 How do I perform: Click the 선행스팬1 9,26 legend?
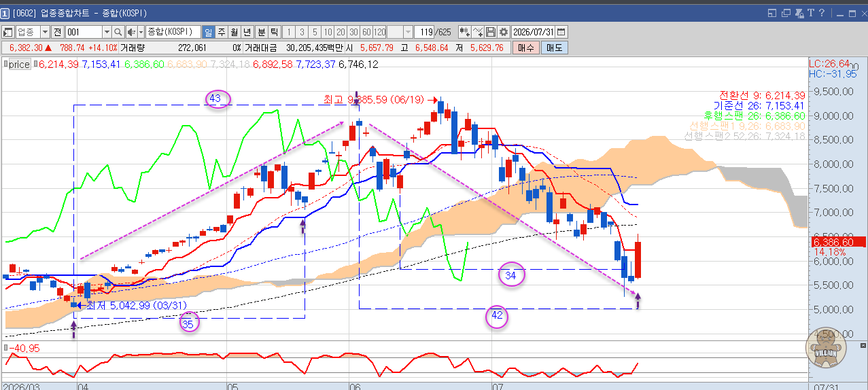coord(747,126)
